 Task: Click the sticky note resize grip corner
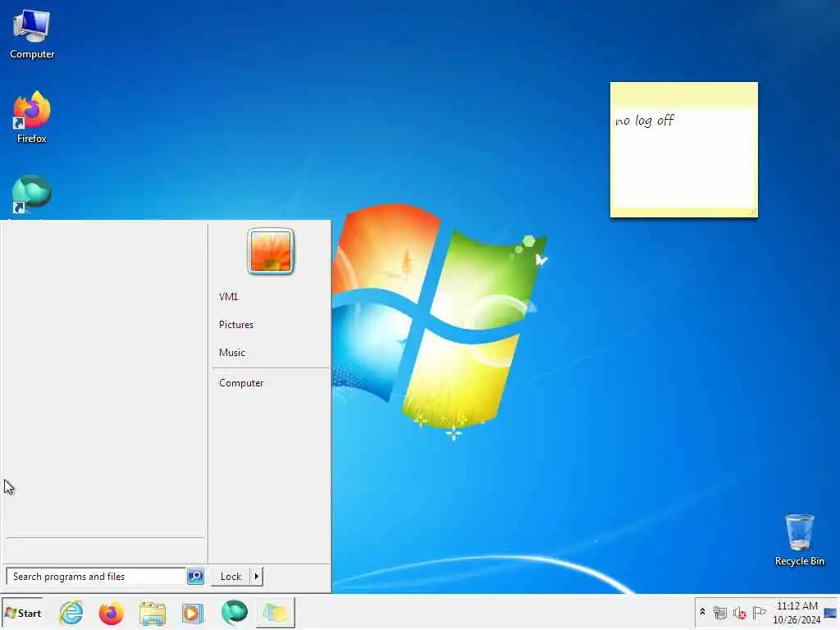(x=753, y=212)
